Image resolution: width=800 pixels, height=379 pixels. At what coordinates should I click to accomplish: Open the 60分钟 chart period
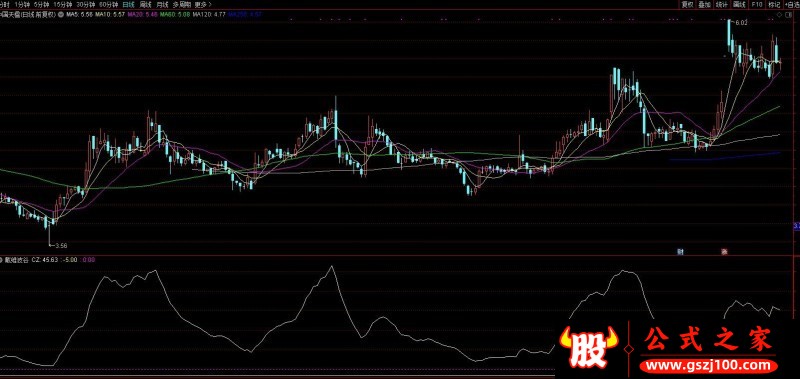click(108, 4)
